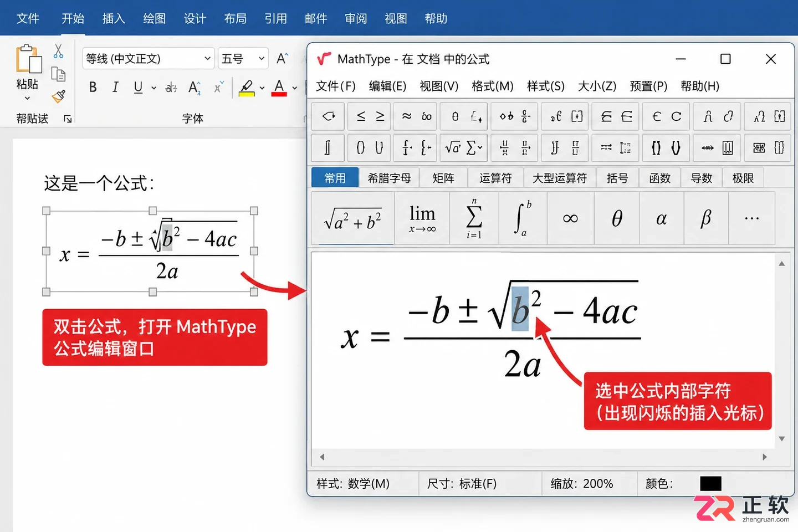The width and height of the screenshot is (798, 532).
Task: Show more symbols with the ellipsis button
Action: coord(752,218)
